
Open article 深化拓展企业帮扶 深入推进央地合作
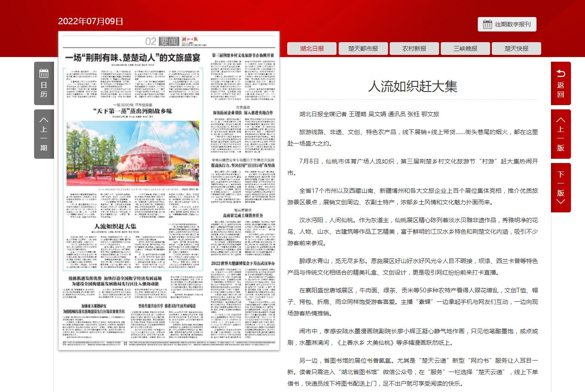[x=243, y=113]
